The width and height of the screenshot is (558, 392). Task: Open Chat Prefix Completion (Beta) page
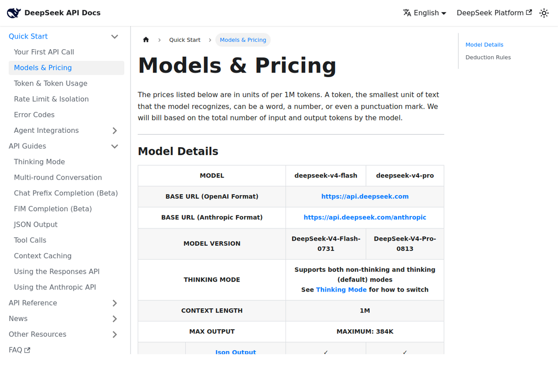66,193
